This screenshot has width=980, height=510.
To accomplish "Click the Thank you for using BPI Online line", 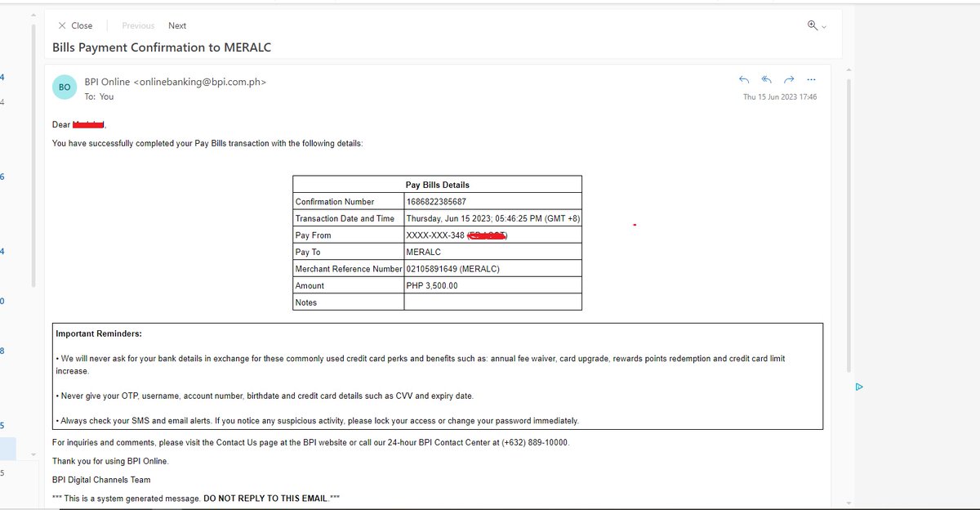I will pos(110,461).
